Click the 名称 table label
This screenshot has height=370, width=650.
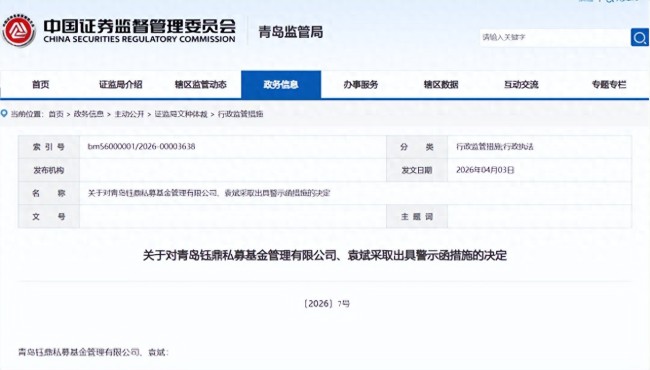[x=49, y=193]
